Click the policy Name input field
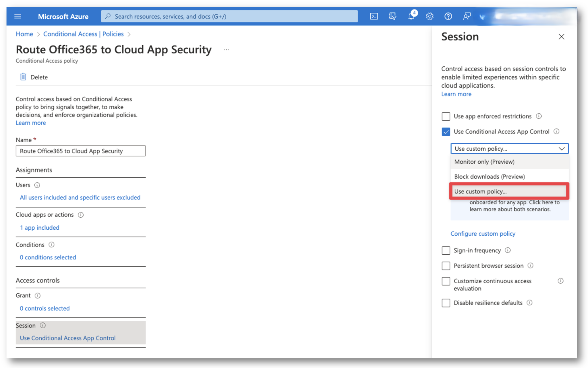The height and width of the screenshot is (368, 588). [81, 151]
